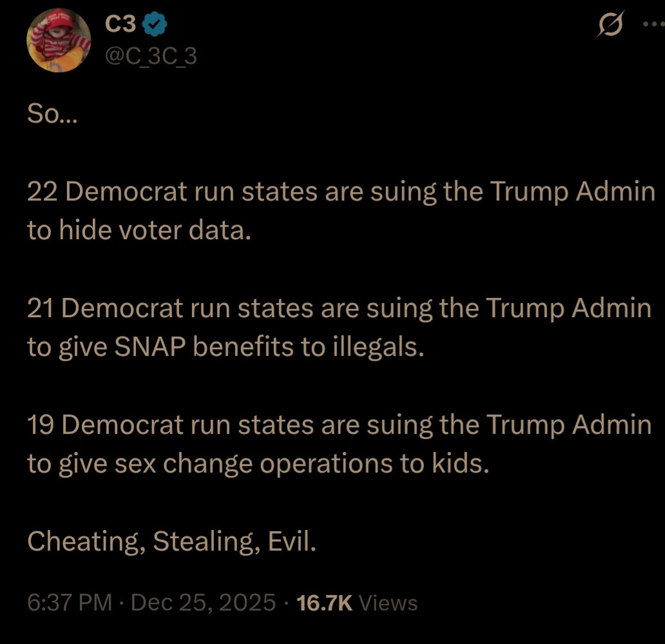Click the "Cheating, Stealing, Evil." line
Viewport: 665px width, 644px height.
[x=171, y=540]
